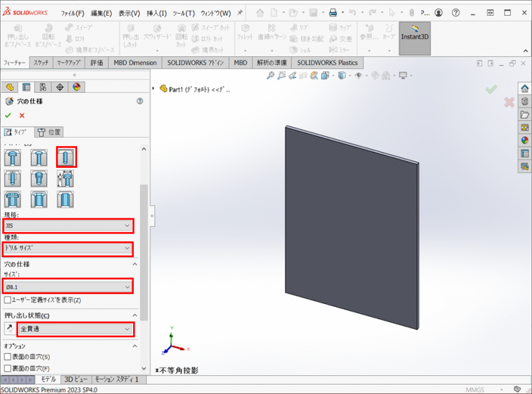The height and width of the screenshot is (394, 532).
Task: Check the 裏面の皿穴(F) option
Action: pyautogui.click(x=8, y=368)
